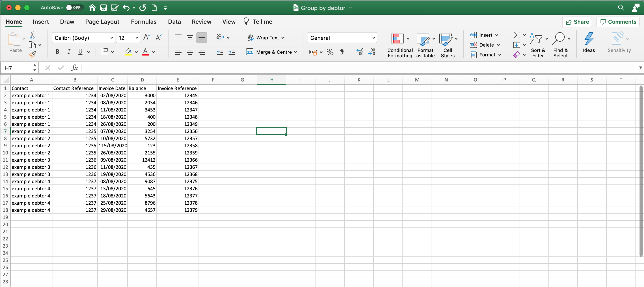Image resolution: width=644 pixels, height=287 pixels.
Task: Open the Data ribbon tab
Action: point(174,22)
